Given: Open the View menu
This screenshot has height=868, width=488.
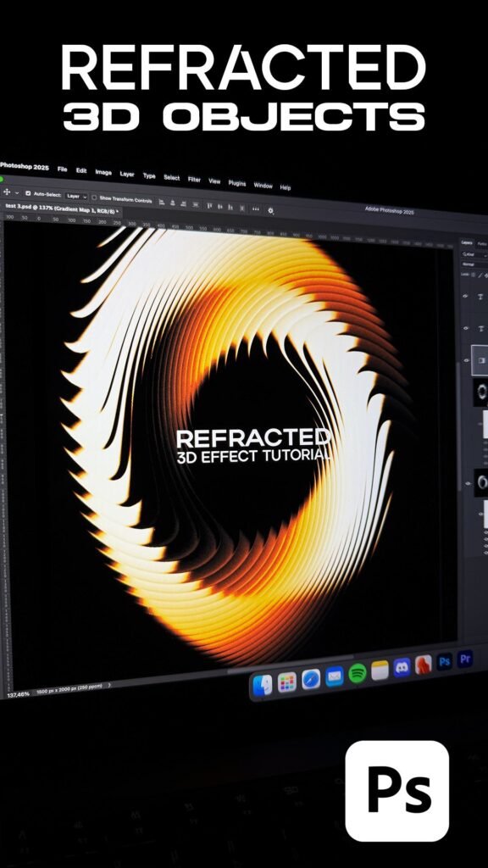Looking at the screenshot, I should (x=214, y=181).
